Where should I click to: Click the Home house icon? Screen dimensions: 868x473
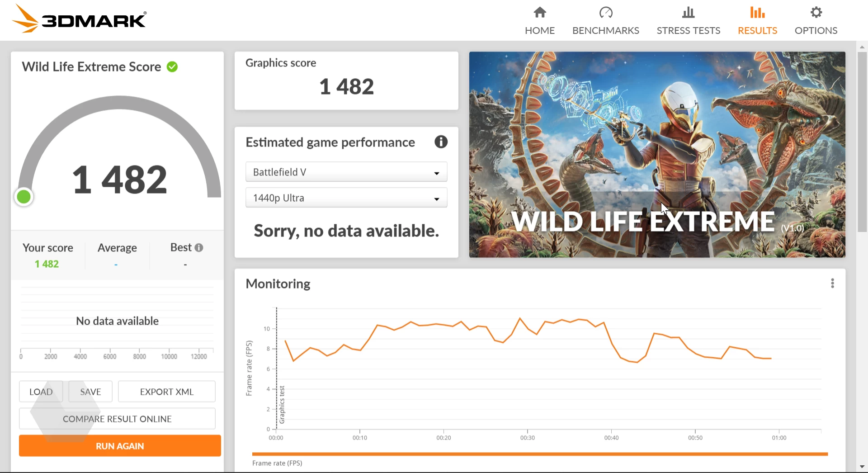coord(539,12)
